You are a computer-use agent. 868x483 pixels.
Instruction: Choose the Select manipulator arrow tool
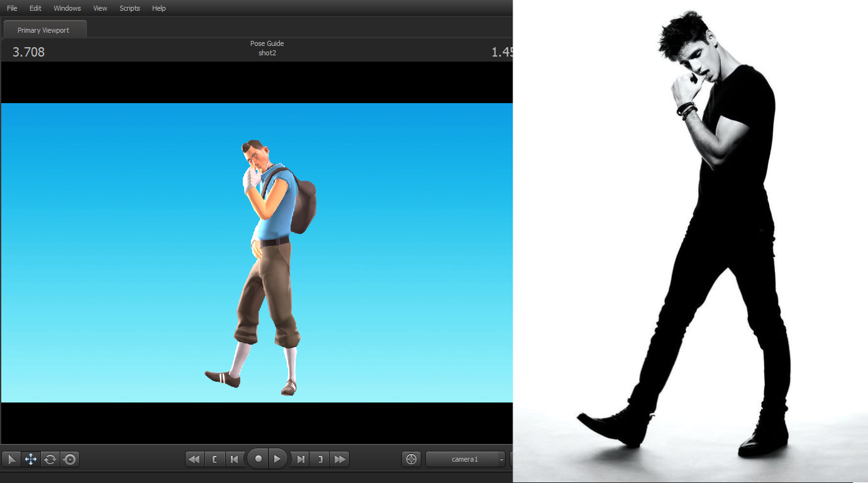pyautogui.click(x=11, y=459)
